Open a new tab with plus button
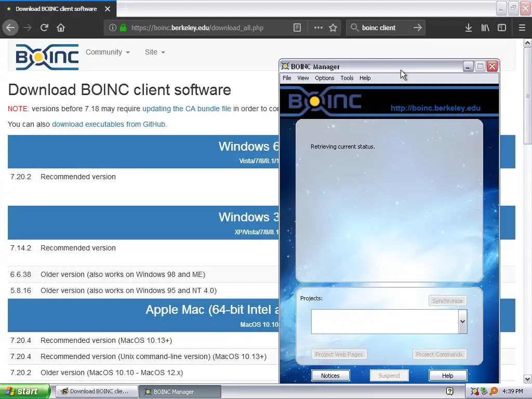 click(125, 9)
